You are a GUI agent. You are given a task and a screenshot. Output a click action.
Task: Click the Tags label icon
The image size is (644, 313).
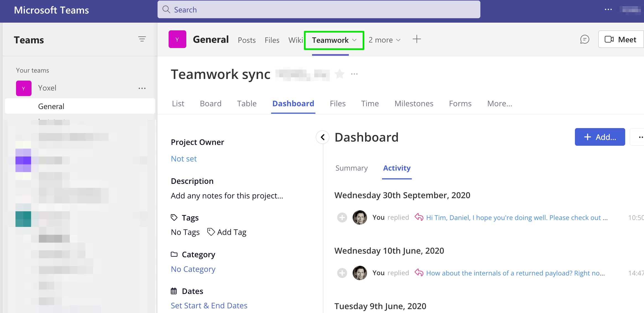(174, 218)
